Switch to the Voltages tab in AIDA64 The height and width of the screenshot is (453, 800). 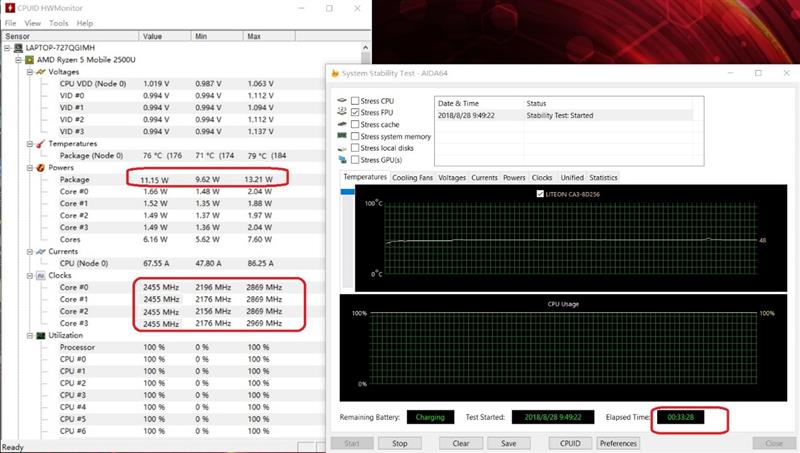click(x=452, y=178)
